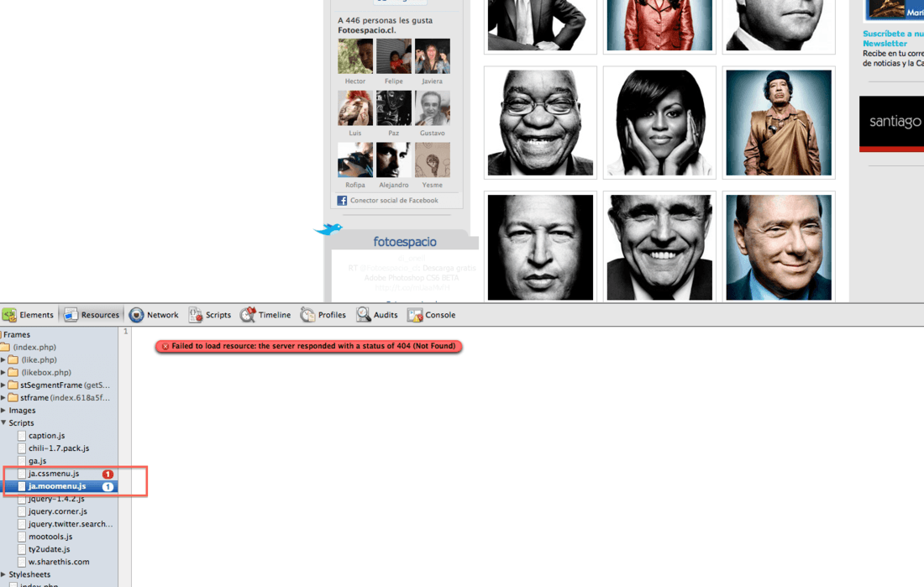Click the Network tab label

[163, 315]
